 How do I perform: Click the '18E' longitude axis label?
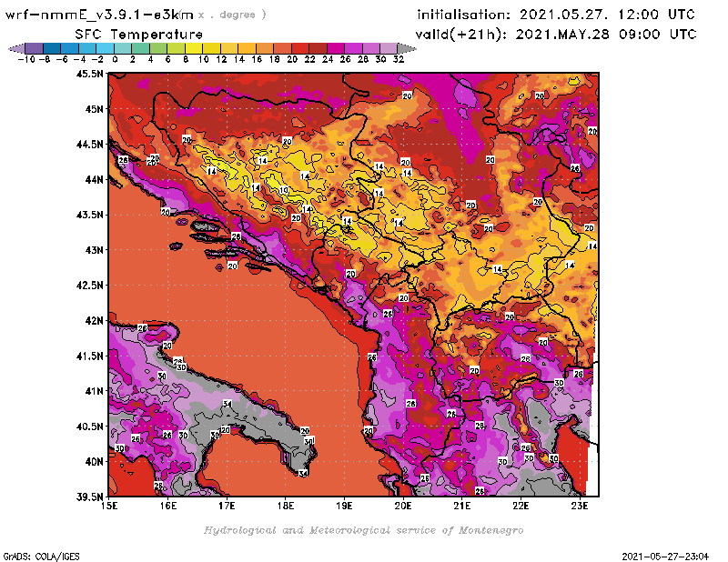coord(286,506)
